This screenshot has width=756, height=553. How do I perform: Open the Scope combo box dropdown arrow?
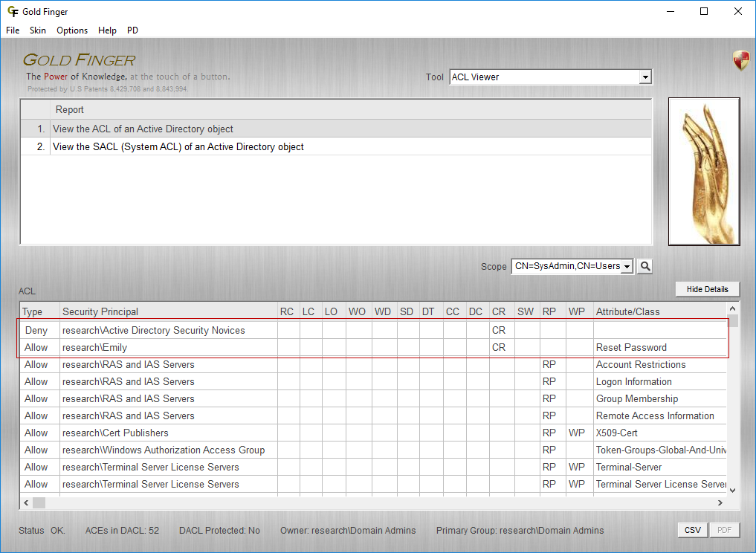click(627, 265)
